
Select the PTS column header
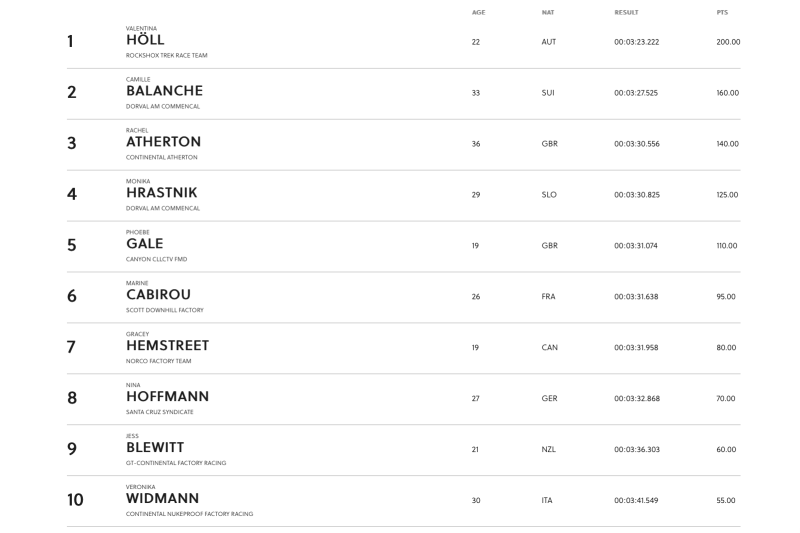(x=722, y=12)
